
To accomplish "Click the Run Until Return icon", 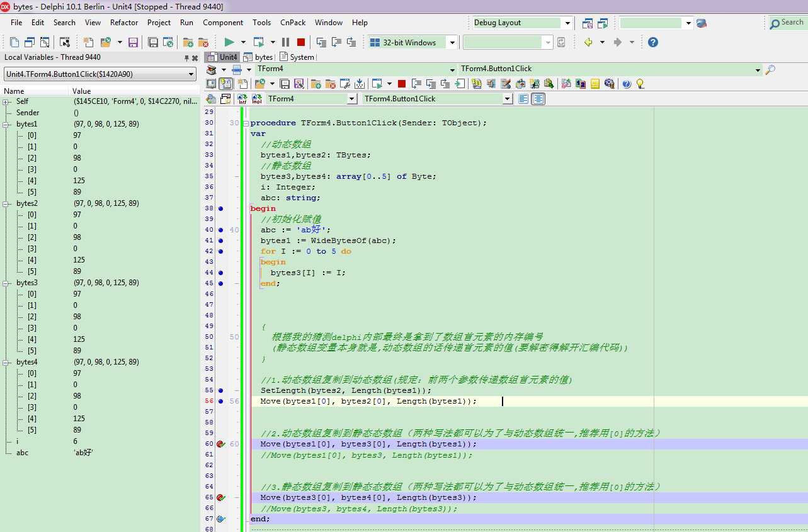I will [351, 42].
